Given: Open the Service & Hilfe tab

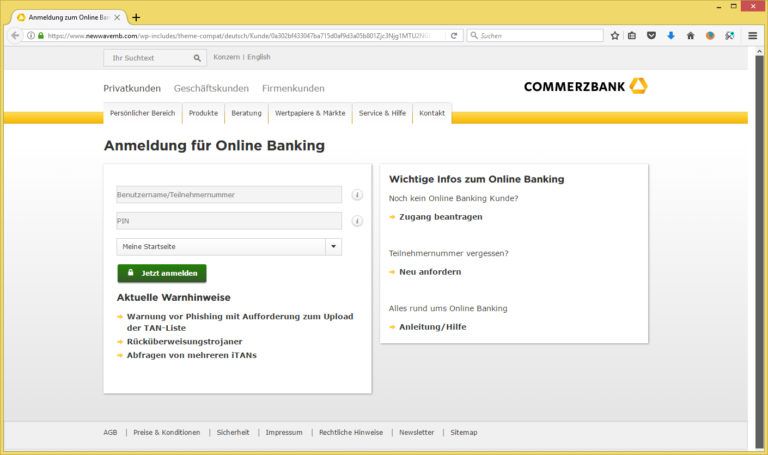Looking at the screenshot, I should [382, 113].
